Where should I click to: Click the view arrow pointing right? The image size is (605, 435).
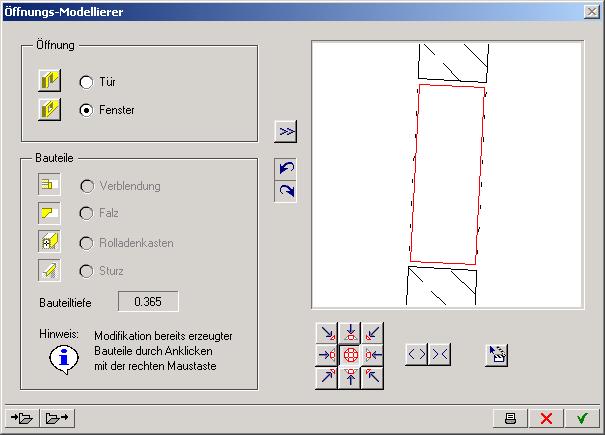tap(327, 355)
